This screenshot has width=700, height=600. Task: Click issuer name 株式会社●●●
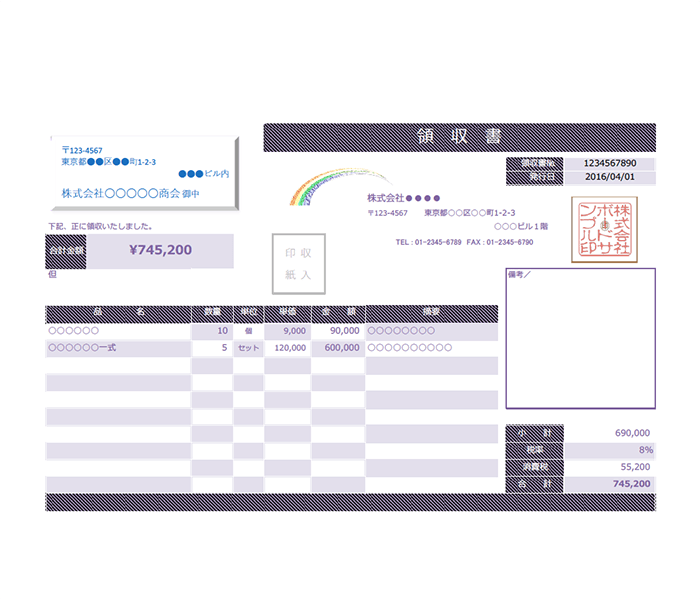click(x=404, y=198)
